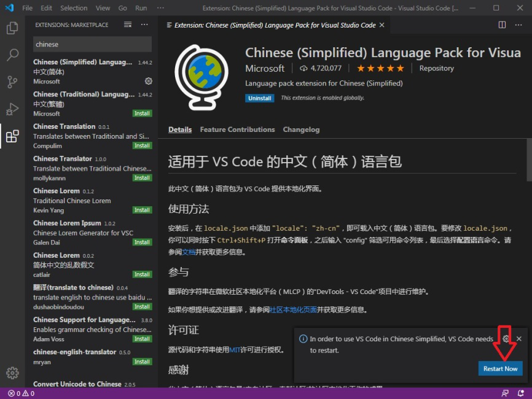The width and height of the screenshot is (532, 399).
Task: Open the Source Control view
Action: click(12, 82)
